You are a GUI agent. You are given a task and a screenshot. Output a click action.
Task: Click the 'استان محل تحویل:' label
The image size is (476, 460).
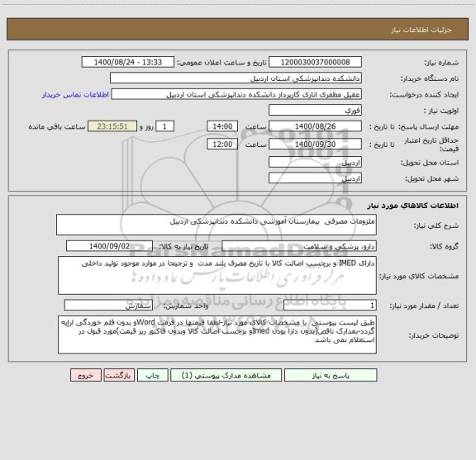(430, 163)
